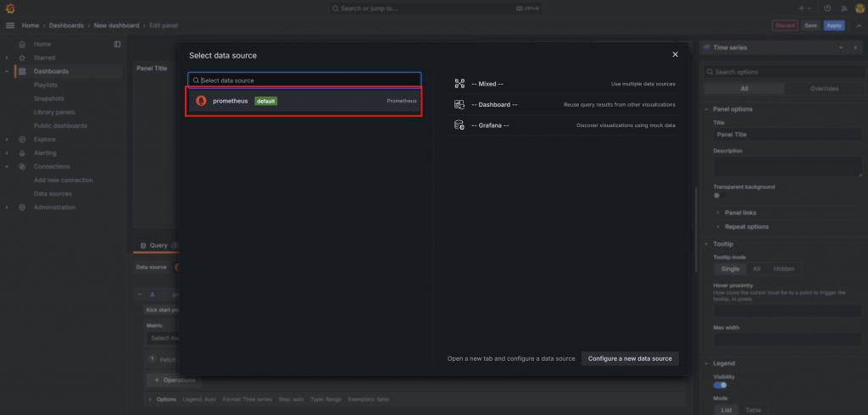Screen dimensions: 868x415
Task: Close the Select data source dialog
Action: (676, 54)
